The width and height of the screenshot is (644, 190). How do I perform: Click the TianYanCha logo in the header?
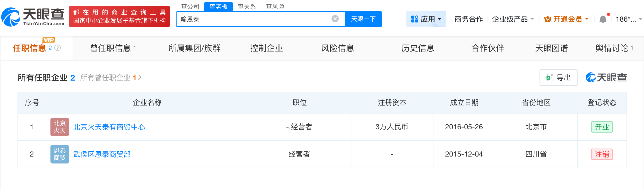tap(33, 17)
